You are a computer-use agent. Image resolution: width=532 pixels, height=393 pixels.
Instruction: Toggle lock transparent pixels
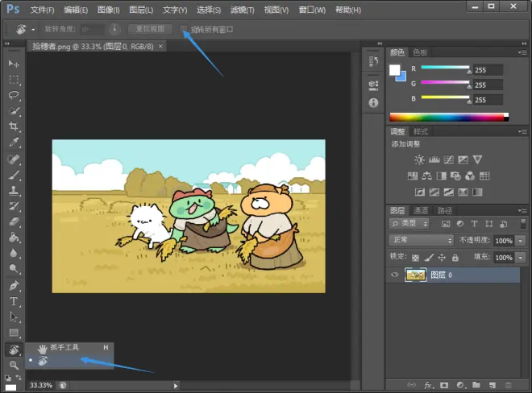point(415,258)
